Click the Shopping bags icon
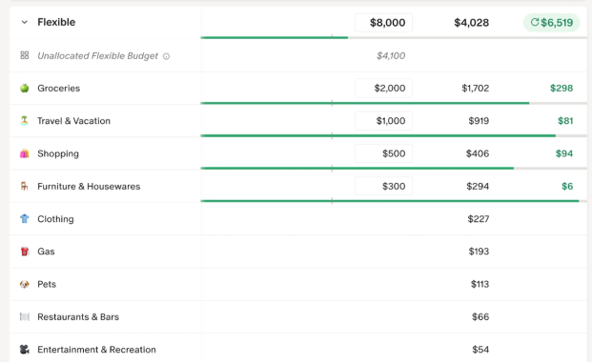The height and width of the screenshot is (364, 592). point(25,153)
